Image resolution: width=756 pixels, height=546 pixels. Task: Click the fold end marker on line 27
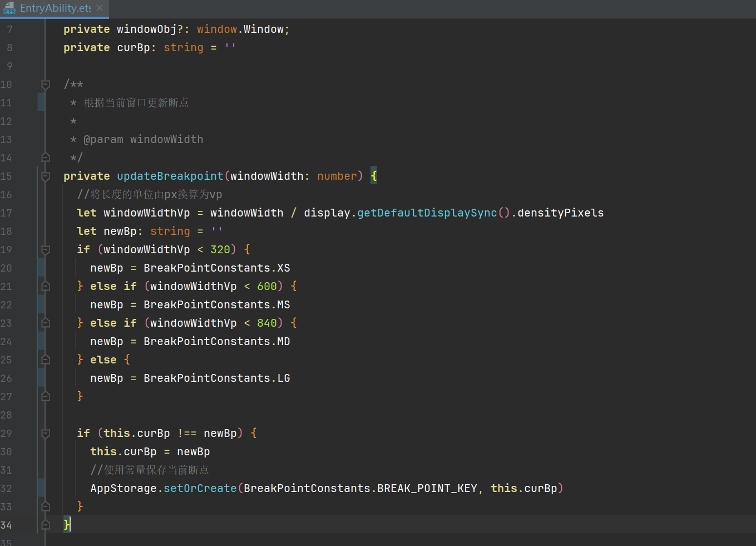46,397
